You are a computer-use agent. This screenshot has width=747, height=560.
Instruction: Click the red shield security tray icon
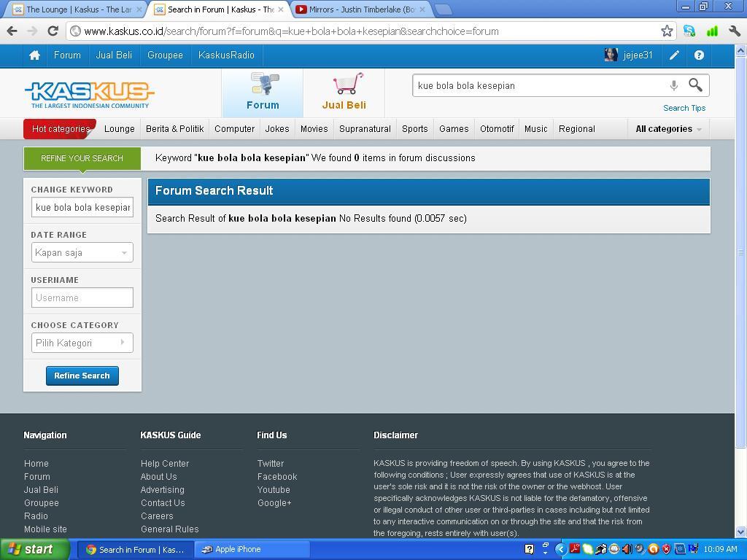pyautogui.click(x=666, y=549)
